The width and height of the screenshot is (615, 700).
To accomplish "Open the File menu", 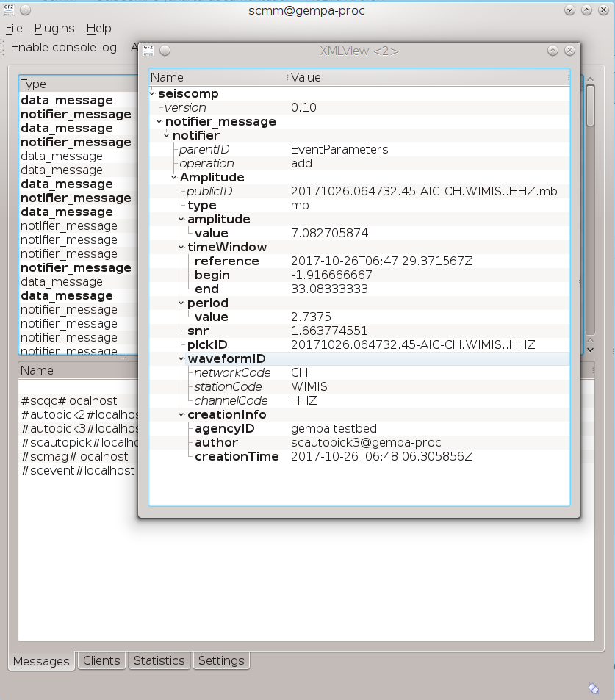I will [x=14, y=28].
